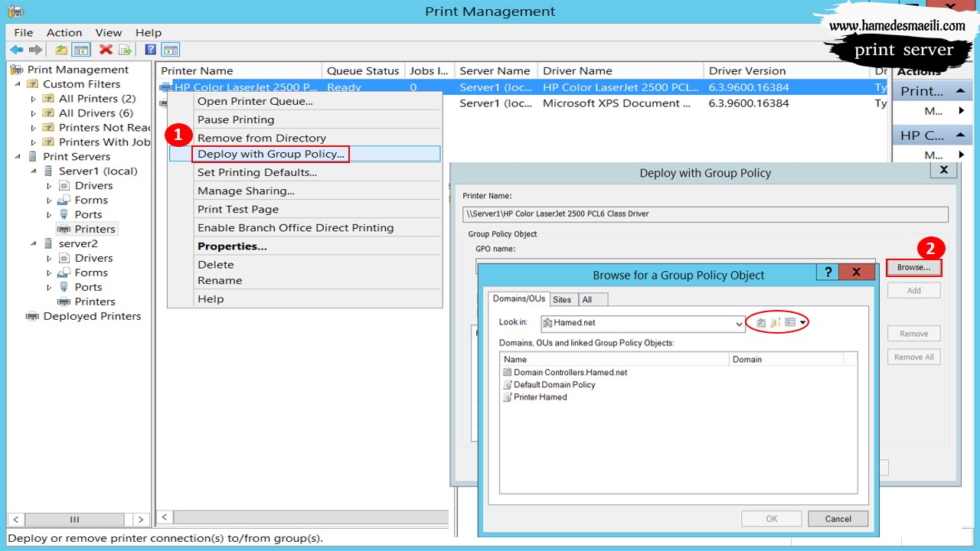Click the server2 server icon

(48, 244)
